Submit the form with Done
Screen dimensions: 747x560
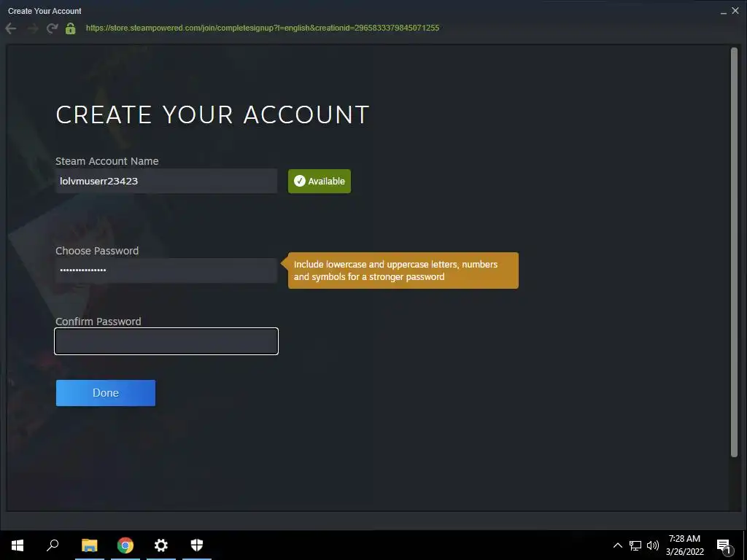pyautogui.click(x=106, y=393)
